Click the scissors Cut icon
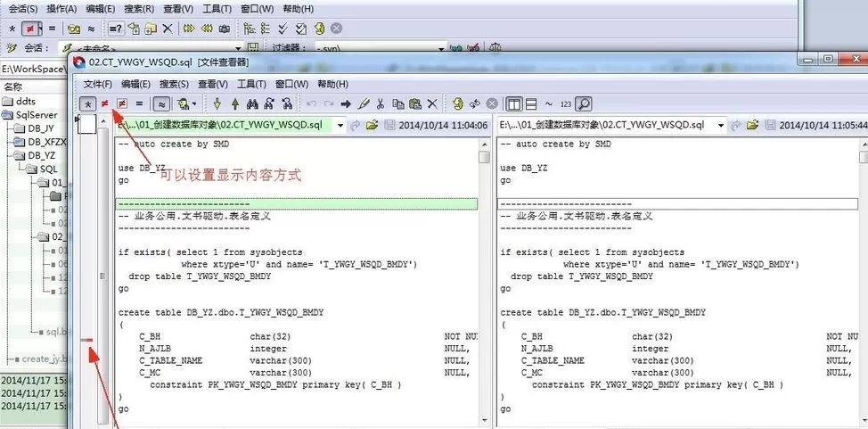The width and height of the screenshot is (868, 429). click(x=381, y=103)
